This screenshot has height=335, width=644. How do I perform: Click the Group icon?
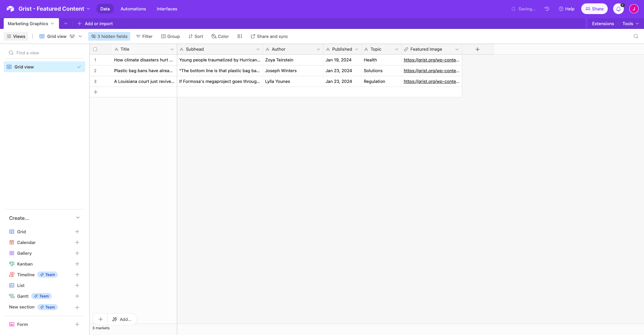point(163,36)
